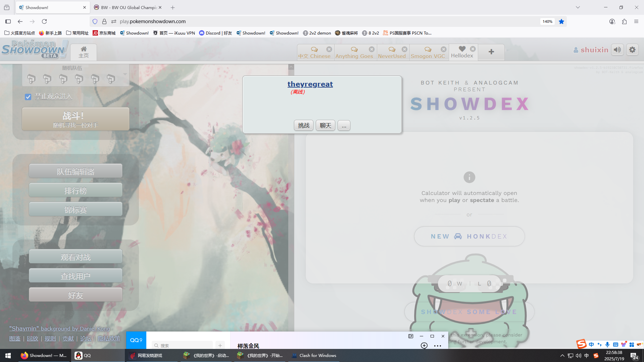
Task: Chat with theyregreat using the 聊天 button
Action: coord(326,125)
